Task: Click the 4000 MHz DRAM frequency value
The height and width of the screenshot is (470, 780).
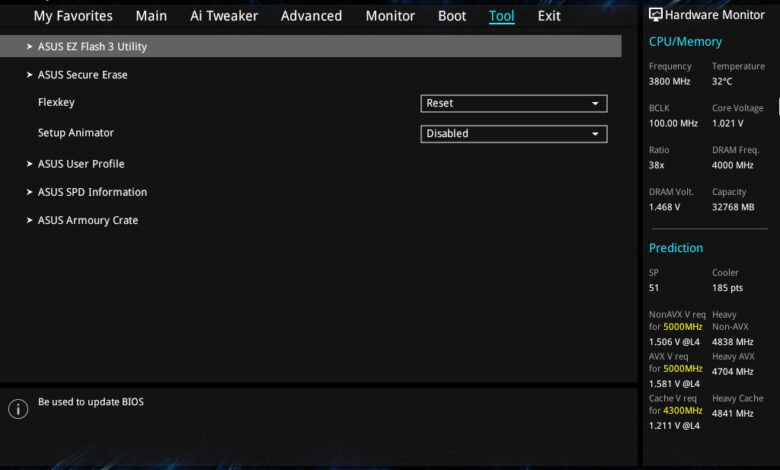Action: (732, 165)
